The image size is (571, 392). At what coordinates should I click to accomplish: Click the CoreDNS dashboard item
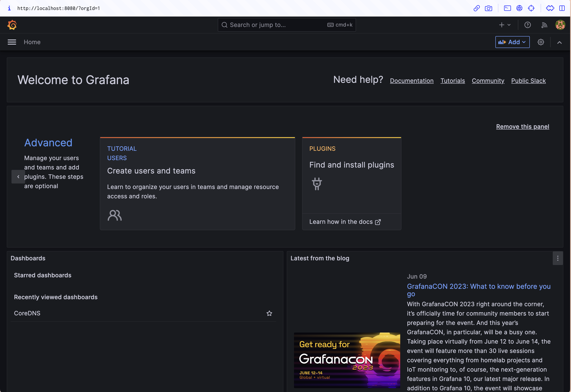point(27,313)
